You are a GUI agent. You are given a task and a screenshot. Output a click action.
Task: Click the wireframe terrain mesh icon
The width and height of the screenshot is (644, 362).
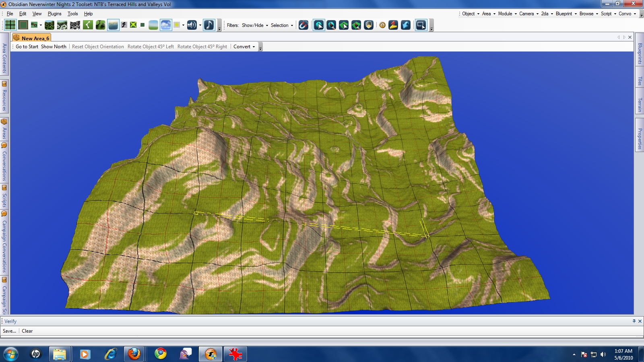point(75,25)
